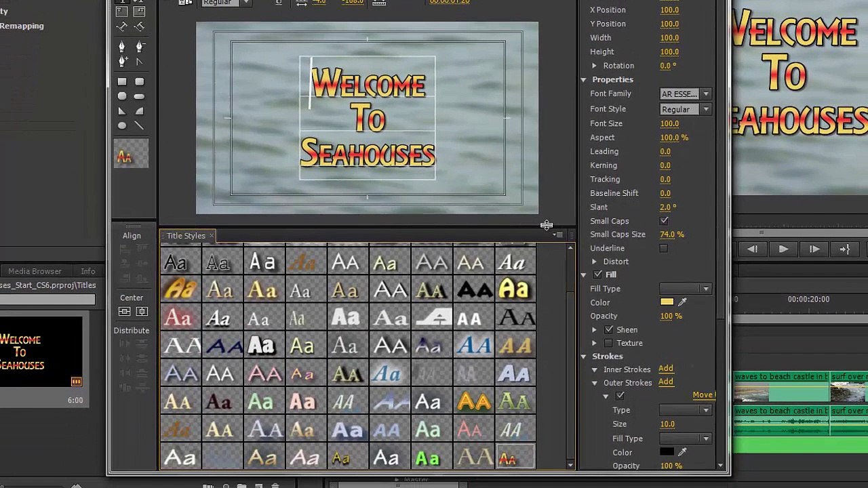Uncheck the Fill checkbox
The height and width of the screenshot is (488, 868).
(x=597, y=274)
